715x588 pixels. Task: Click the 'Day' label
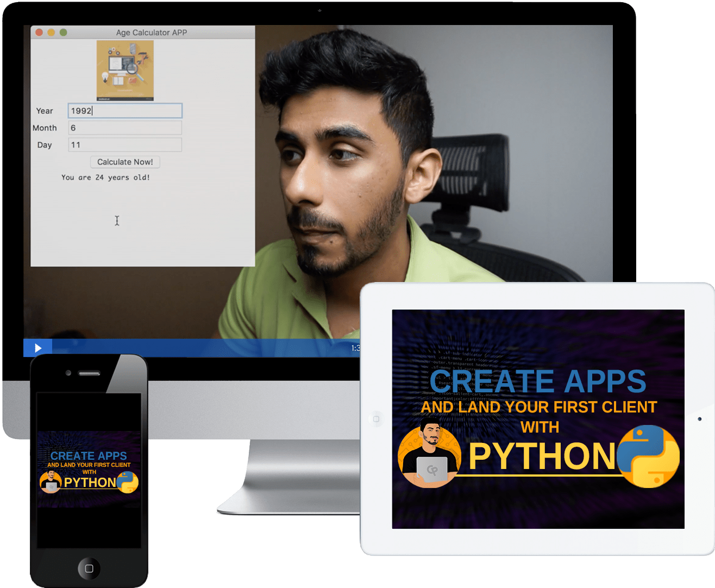[45, 145]
